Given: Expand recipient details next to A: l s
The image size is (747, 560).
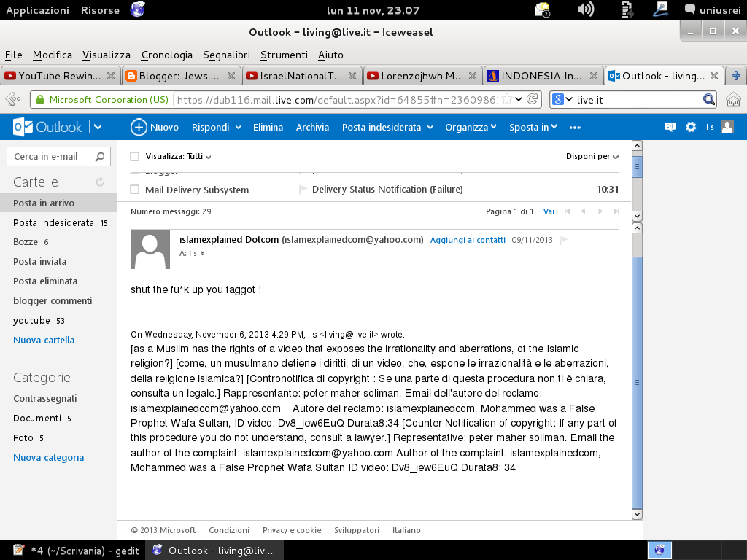Looking at the screenshot, I should pyautogui.click(x=203, y=253).
